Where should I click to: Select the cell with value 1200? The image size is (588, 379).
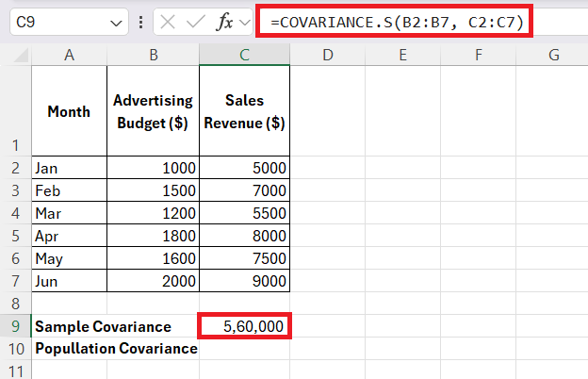pyautogui.click(x=153, y=213)
